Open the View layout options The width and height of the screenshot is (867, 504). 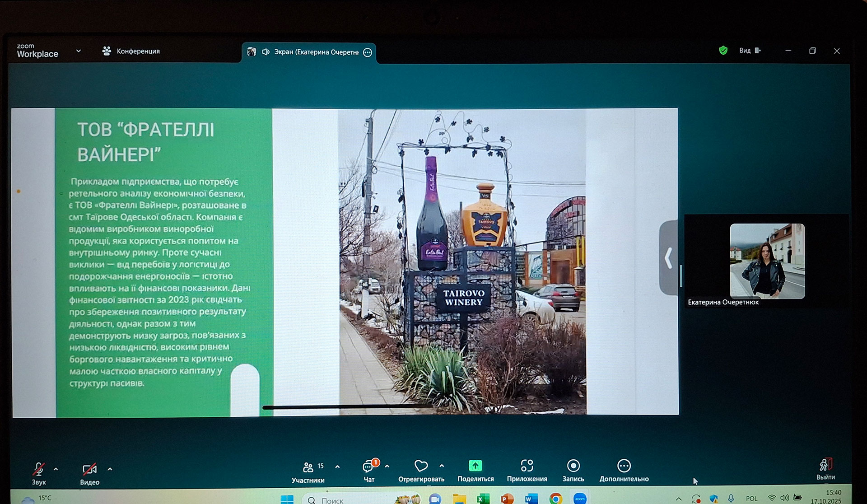(x=750, y=51)
